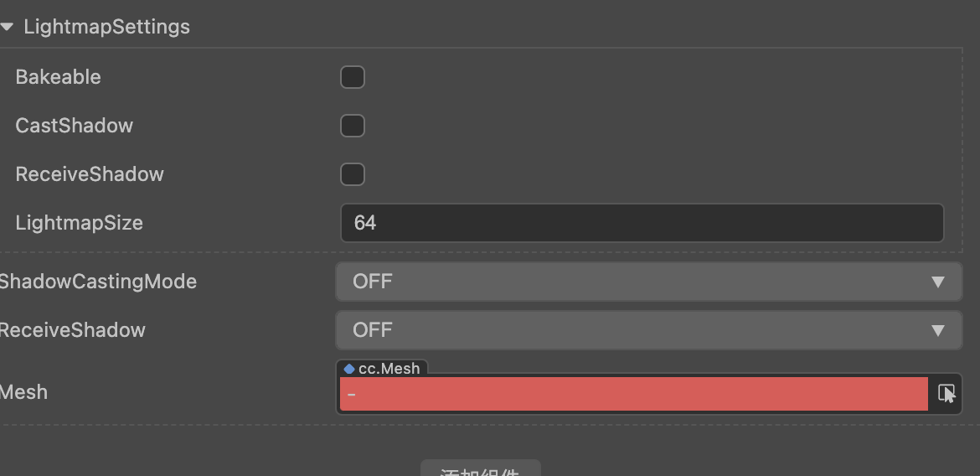Click the cc.Mesh type tag text
The image size is (980, 476).
click(389, 369)
